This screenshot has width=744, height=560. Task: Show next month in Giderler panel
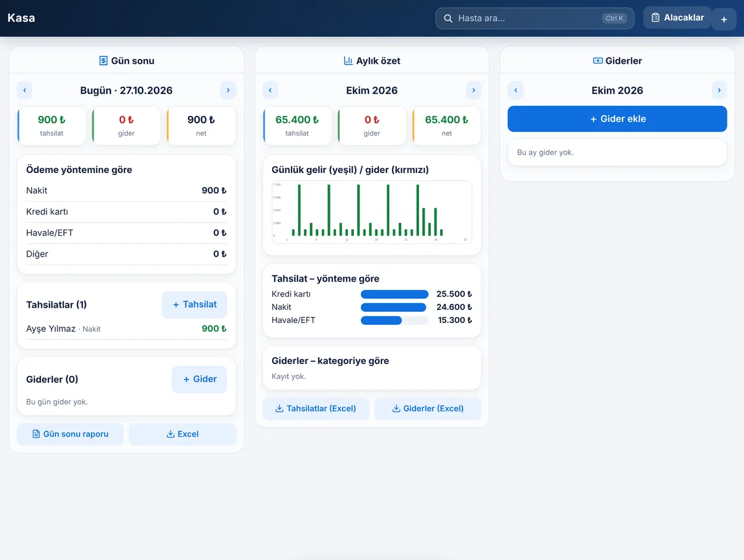pyautogui.click(x=719, y=91)
